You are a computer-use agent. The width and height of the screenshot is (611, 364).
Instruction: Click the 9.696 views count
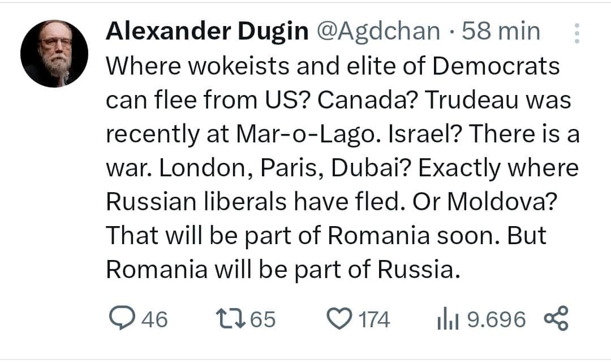497,319
